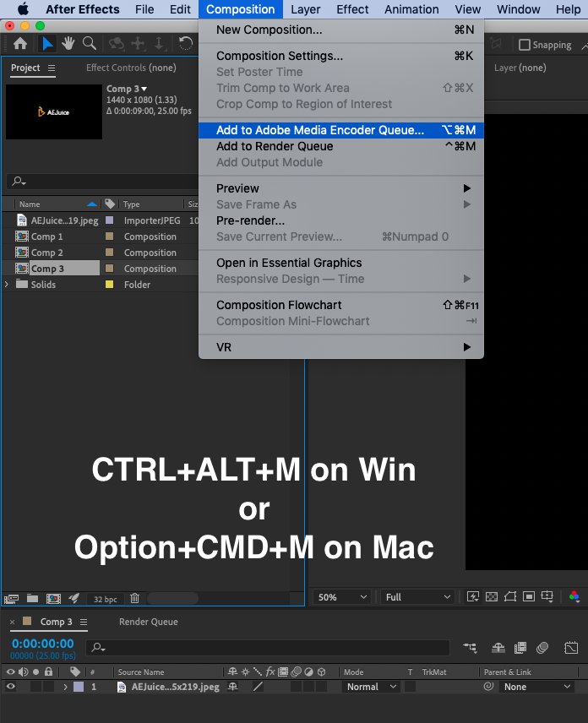Choose Composition Flowchart item
The height and width of the screenshot is (723, 588).
(340, 305)
